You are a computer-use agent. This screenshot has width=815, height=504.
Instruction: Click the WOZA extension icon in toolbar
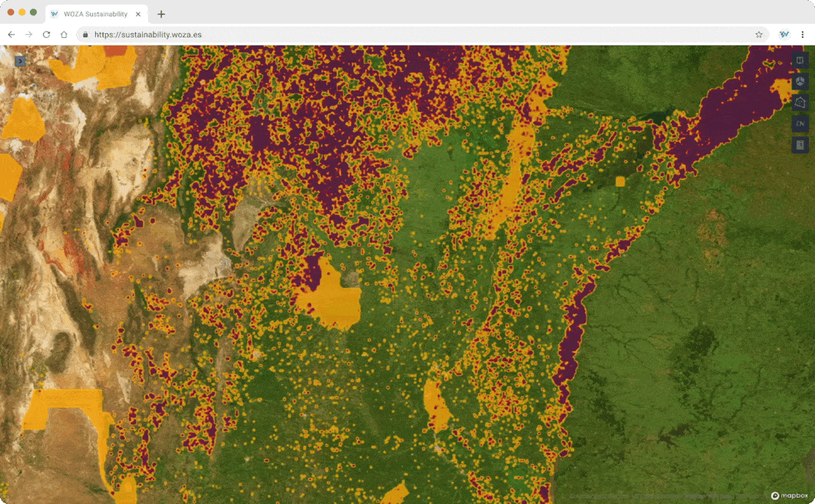click(784, 35)
